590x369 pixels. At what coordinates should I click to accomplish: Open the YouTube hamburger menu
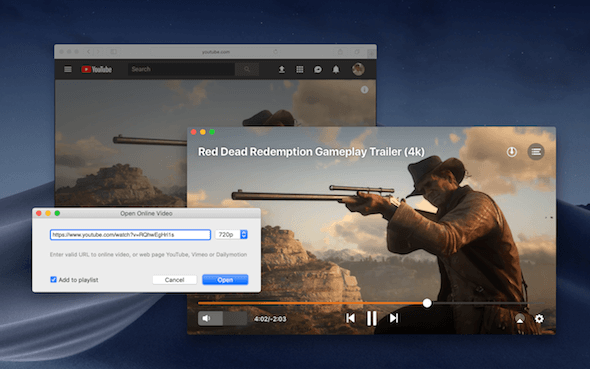[x=68, y=69]
